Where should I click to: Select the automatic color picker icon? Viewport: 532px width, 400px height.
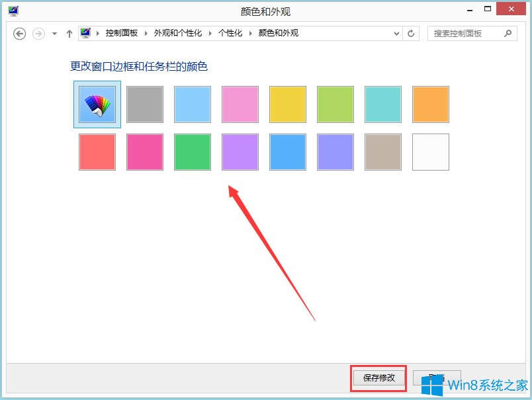(x=97, y=104)
